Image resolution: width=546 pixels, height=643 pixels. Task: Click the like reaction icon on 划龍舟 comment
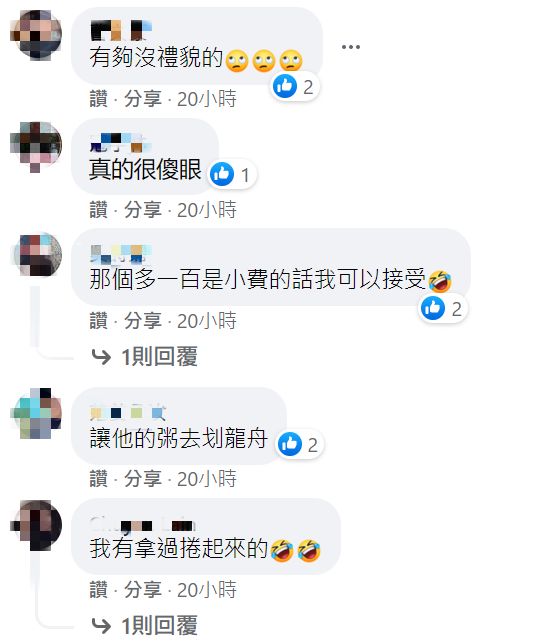(290, 444)
